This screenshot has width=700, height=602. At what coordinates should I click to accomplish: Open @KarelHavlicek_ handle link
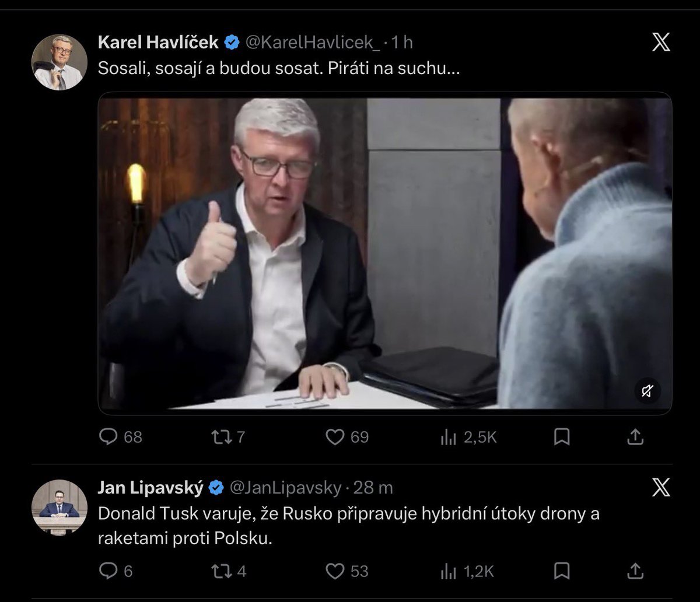pyautogui.click(x=313, y=42)
